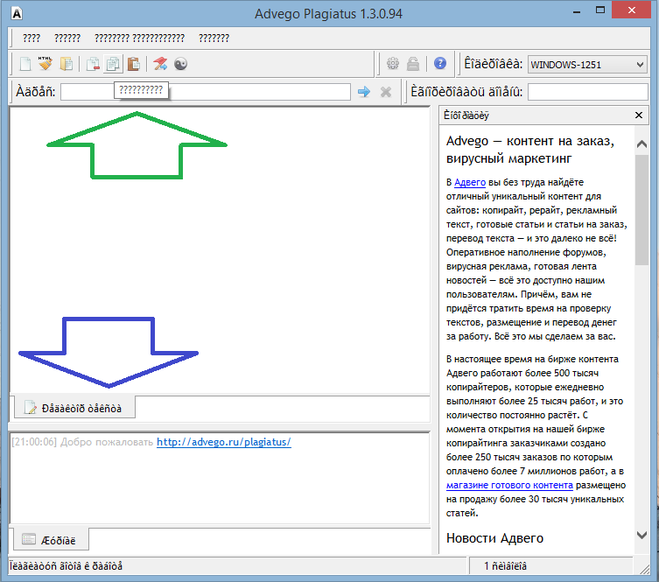Select the text editor tab with pencil icon
The height and width of the screenshot is (582, 659).
point(75,408)
